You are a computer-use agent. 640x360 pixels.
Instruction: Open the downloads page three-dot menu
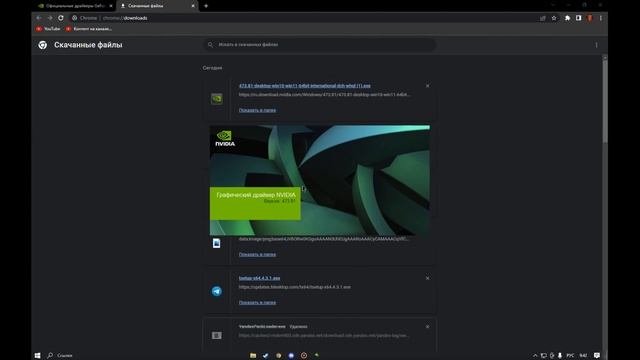[x=596, y=45]
